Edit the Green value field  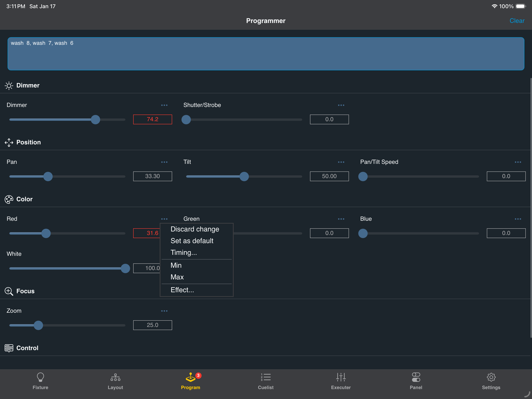329,233
